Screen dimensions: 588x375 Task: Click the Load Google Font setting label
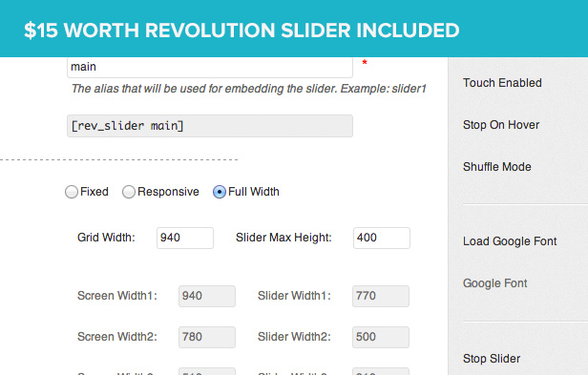coord(510,241)
